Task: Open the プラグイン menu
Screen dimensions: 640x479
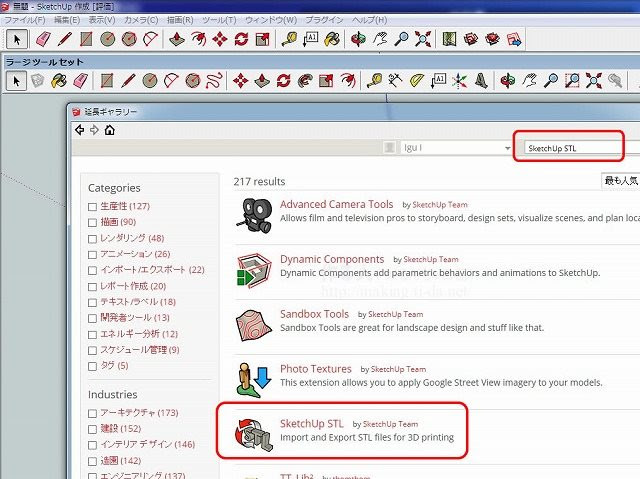Action: (x=324, y=20)
